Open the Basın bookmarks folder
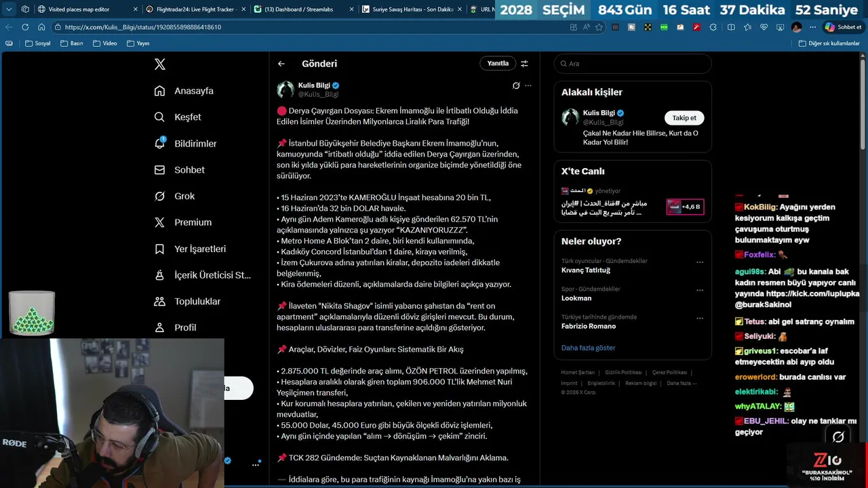The width and height of the screenshot is (868, 488). point(71,43)
